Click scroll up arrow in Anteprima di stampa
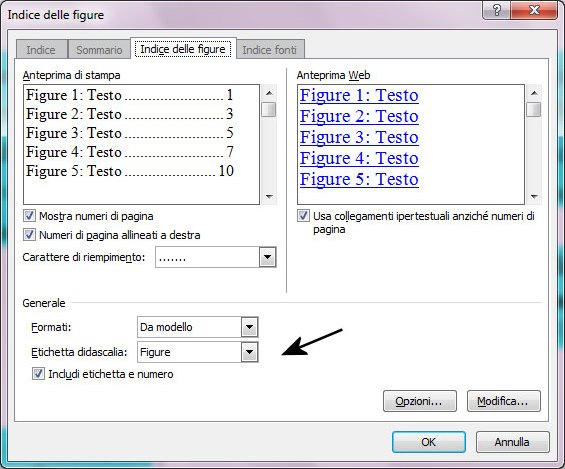Viewport: 565px width, 469px height. 269,93
